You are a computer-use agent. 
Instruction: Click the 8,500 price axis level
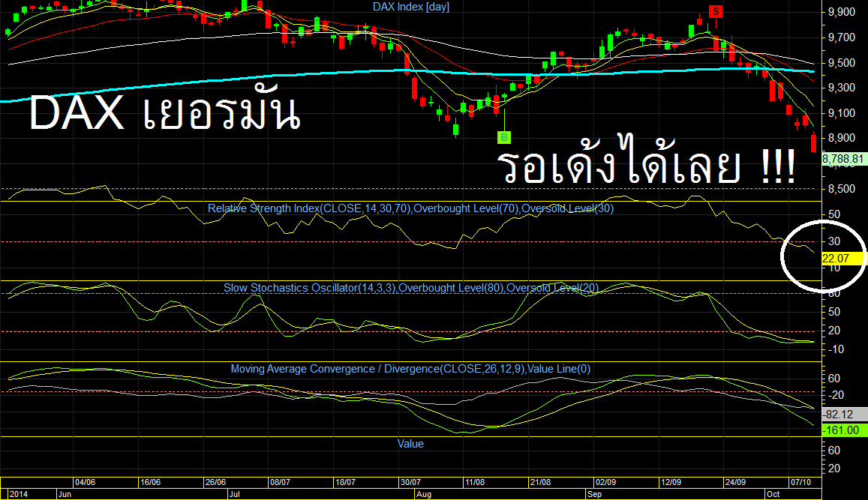(842, 189)
